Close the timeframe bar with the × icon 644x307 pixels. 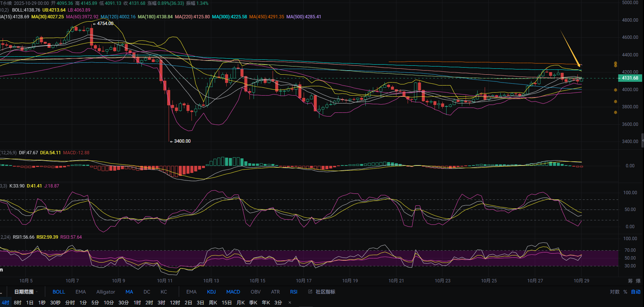pos(290,303)
